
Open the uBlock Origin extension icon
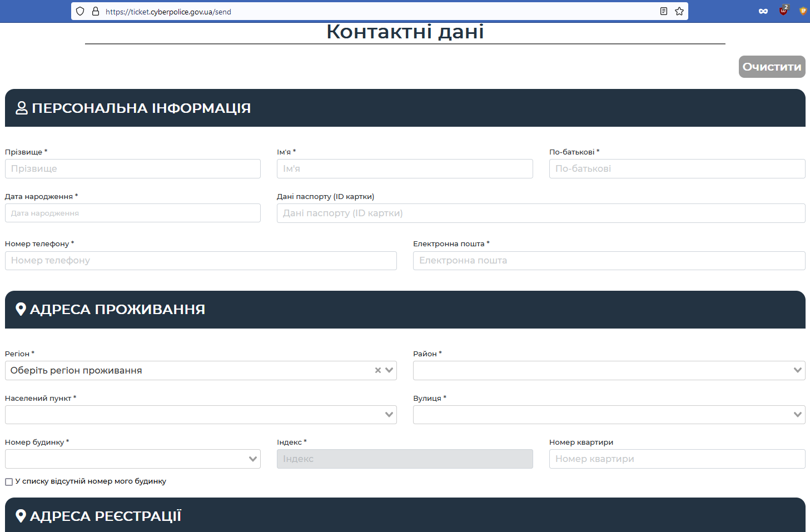click(783, 11)
